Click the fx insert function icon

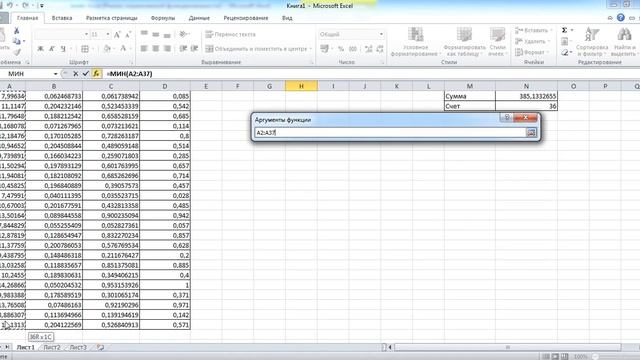pyautogui.click(x=96, y=74)
